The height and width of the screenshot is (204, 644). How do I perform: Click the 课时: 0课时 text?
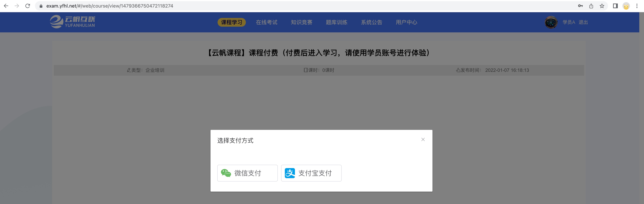point(319,70)
